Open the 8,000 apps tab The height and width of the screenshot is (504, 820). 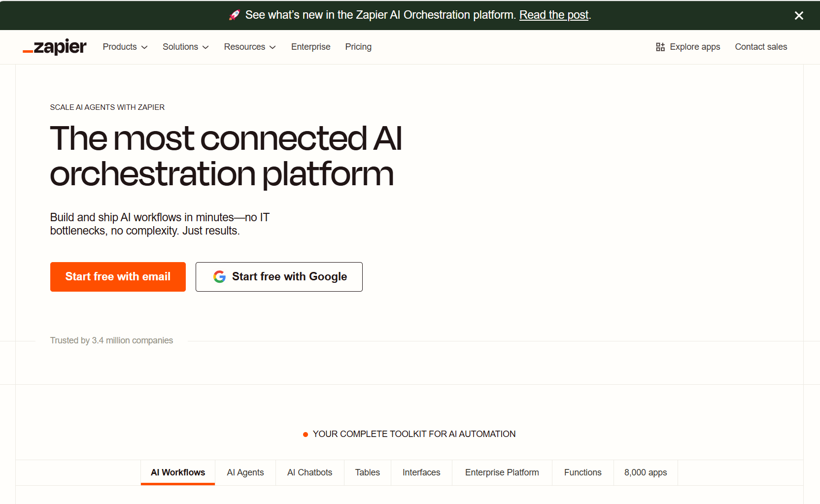click(x=646, y=472)
